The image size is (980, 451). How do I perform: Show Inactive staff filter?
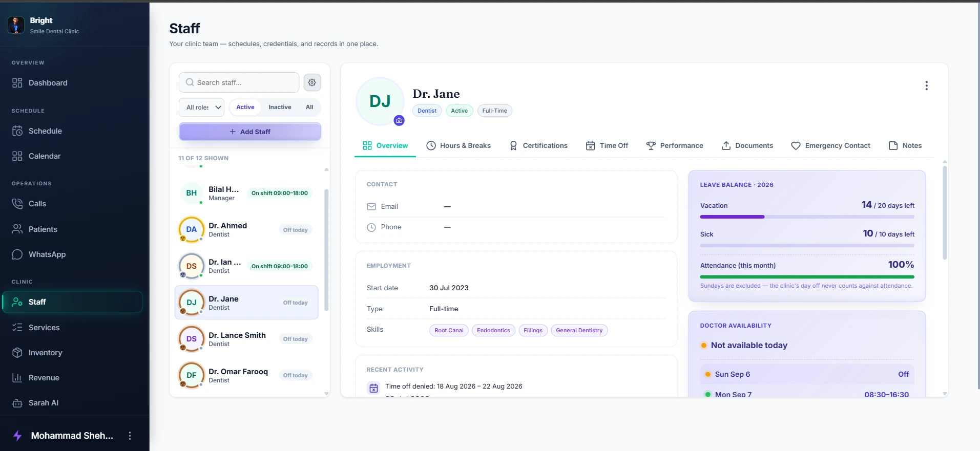[280, 107]
